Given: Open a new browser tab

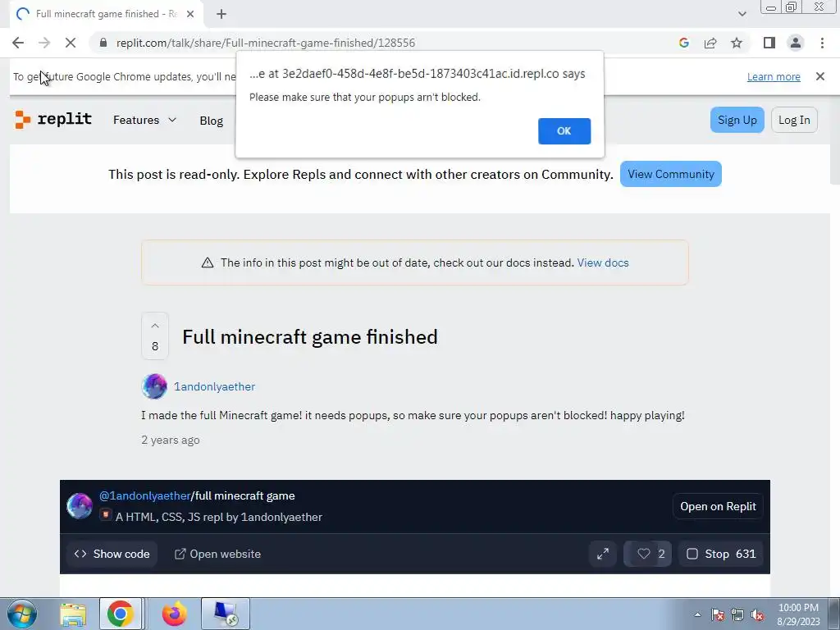Looking at the screenshot, I should point(221,14).
